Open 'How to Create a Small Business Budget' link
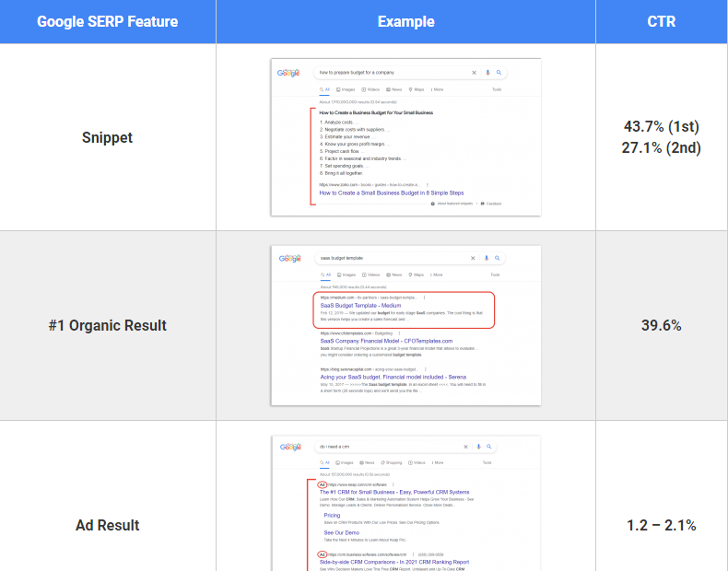The height and width of the screenshot is (571, 728). 392,193
